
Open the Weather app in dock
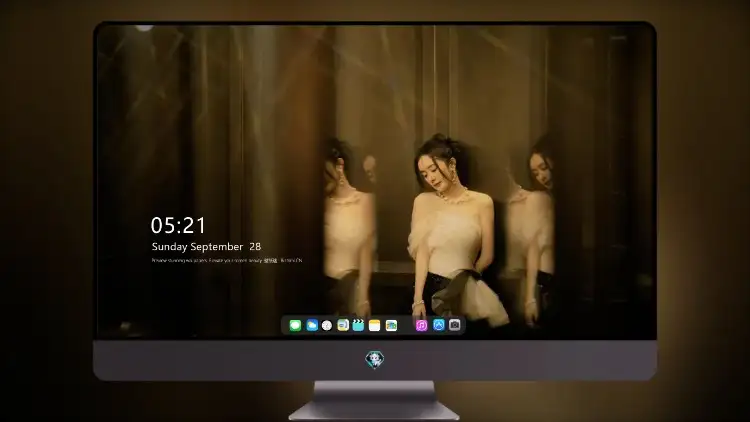coord(312,326)
